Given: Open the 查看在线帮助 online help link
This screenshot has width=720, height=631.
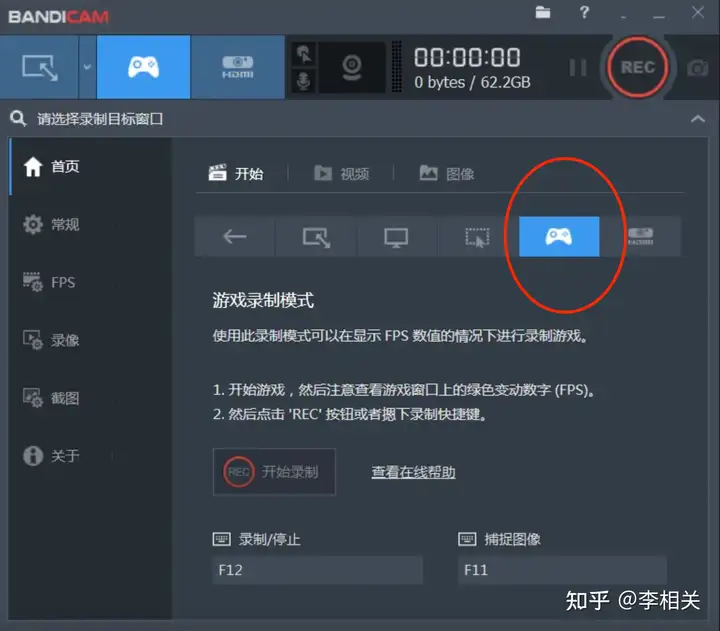Looking at the screenshot, I should [413, 472].
